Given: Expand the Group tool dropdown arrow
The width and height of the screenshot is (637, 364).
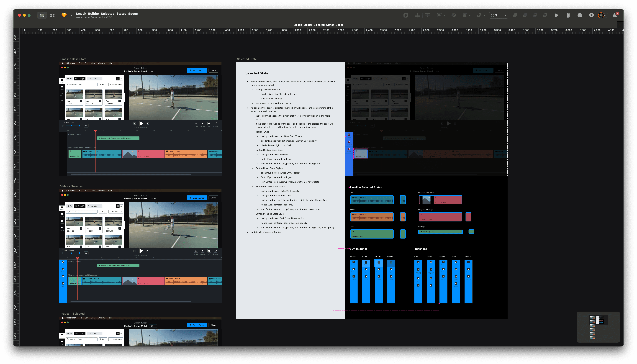Looking at the screenshot, I should pos(444,15).
